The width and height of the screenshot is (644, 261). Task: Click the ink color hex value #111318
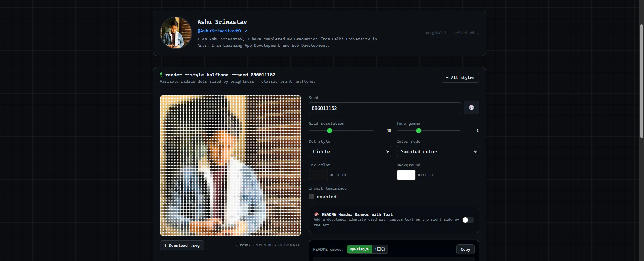[x=338, y=175]
